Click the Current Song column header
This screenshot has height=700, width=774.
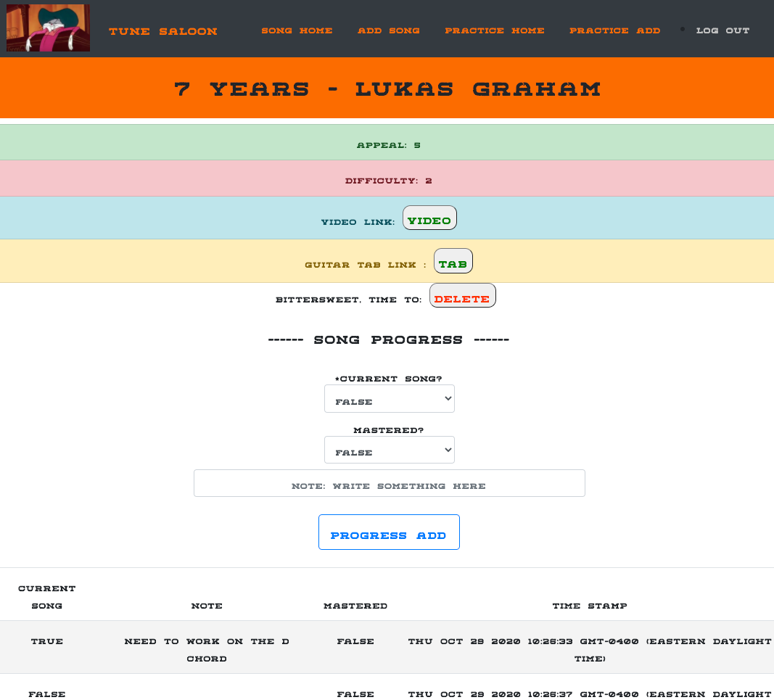click(47, 597)
